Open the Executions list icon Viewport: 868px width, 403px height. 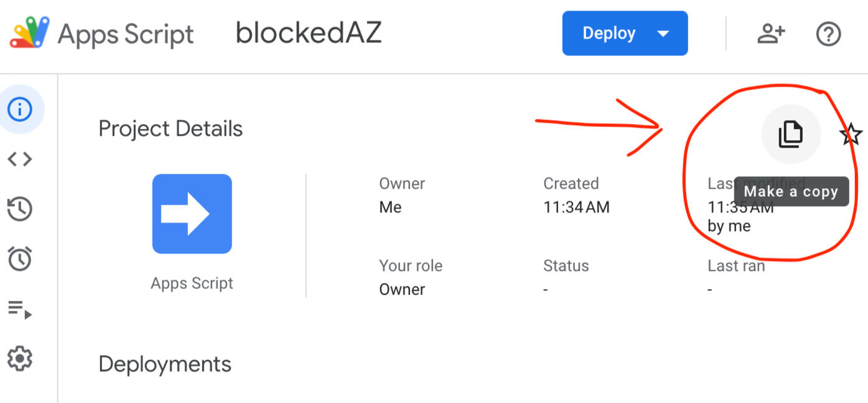[x=20, y=309]
